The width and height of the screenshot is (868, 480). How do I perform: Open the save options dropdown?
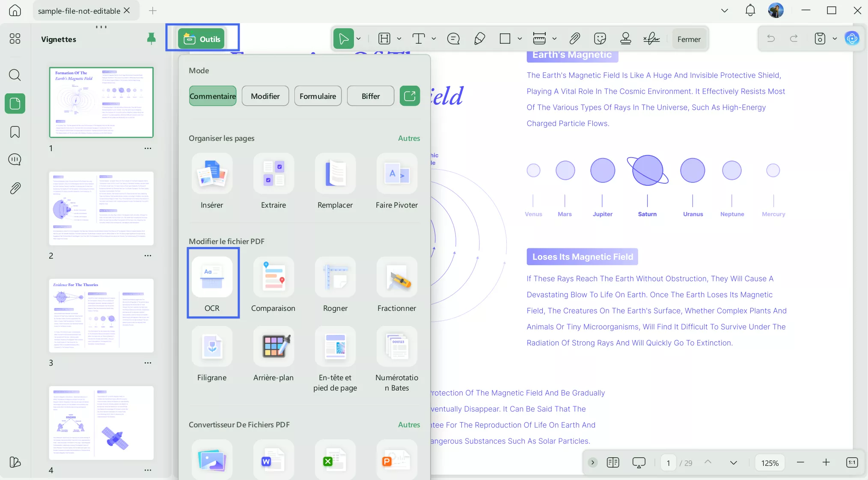point(835,39)
